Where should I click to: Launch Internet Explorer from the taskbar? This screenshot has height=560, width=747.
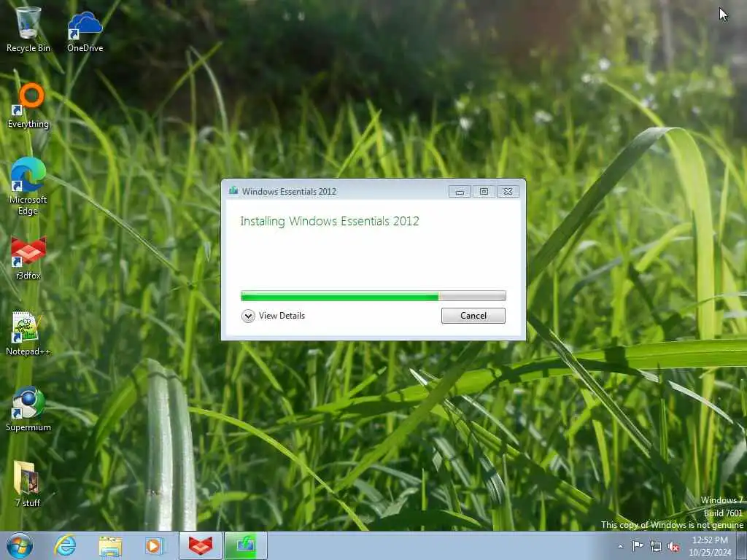click(x=65, y=545)
